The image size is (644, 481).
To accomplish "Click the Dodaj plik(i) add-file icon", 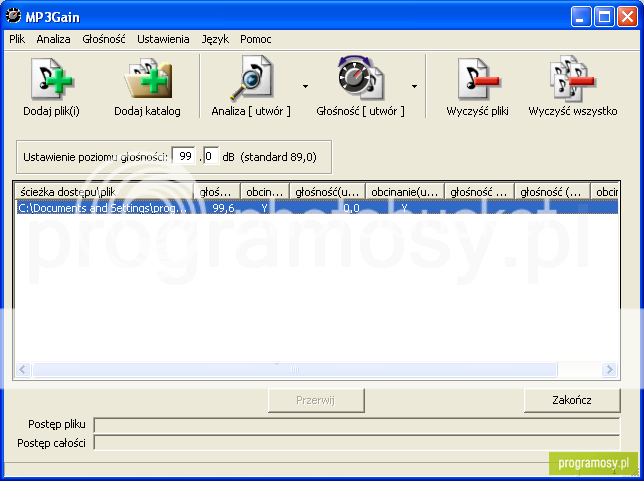I will pos(51,78).
